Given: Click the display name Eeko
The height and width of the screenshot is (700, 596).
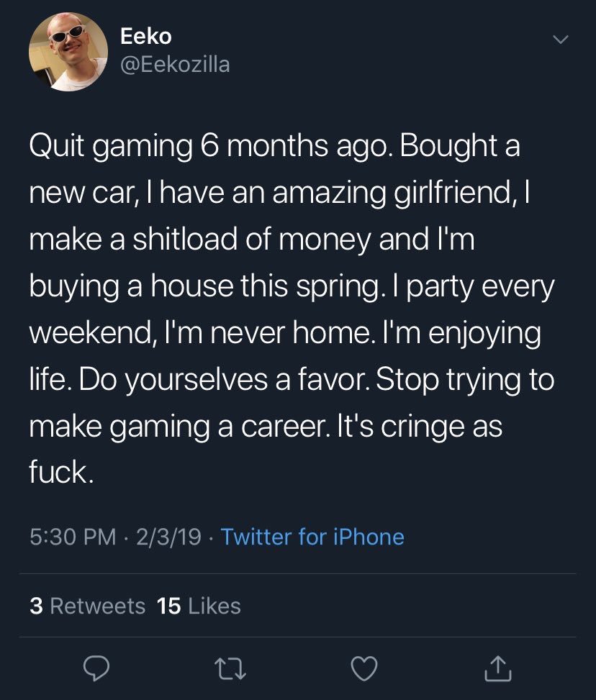Looking at the screenshot, I should pos(146,35).
